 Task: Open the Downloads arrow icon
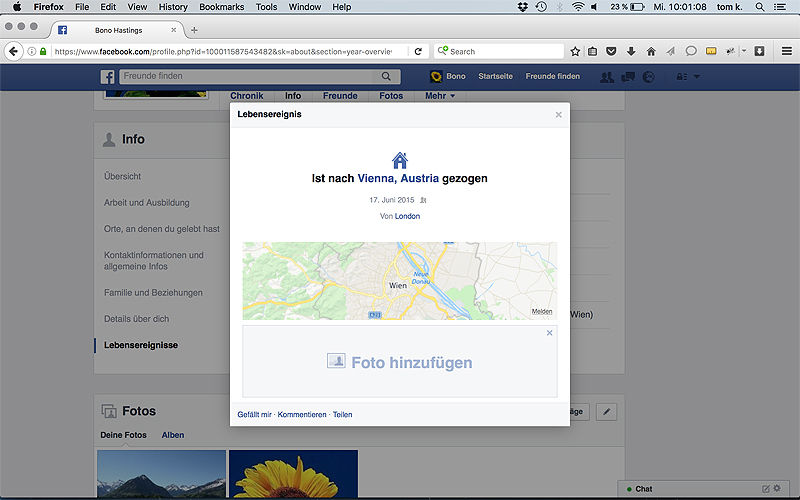631,51
